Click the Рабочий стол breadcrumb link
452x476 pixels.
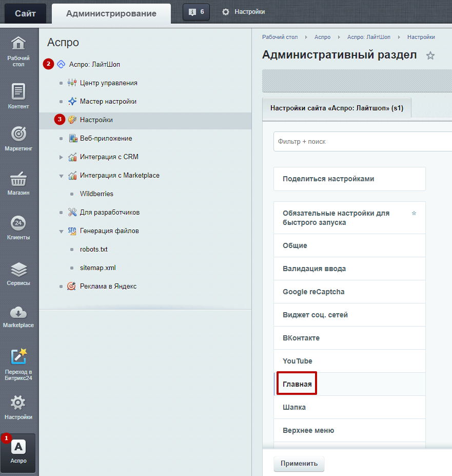[280, 37]
